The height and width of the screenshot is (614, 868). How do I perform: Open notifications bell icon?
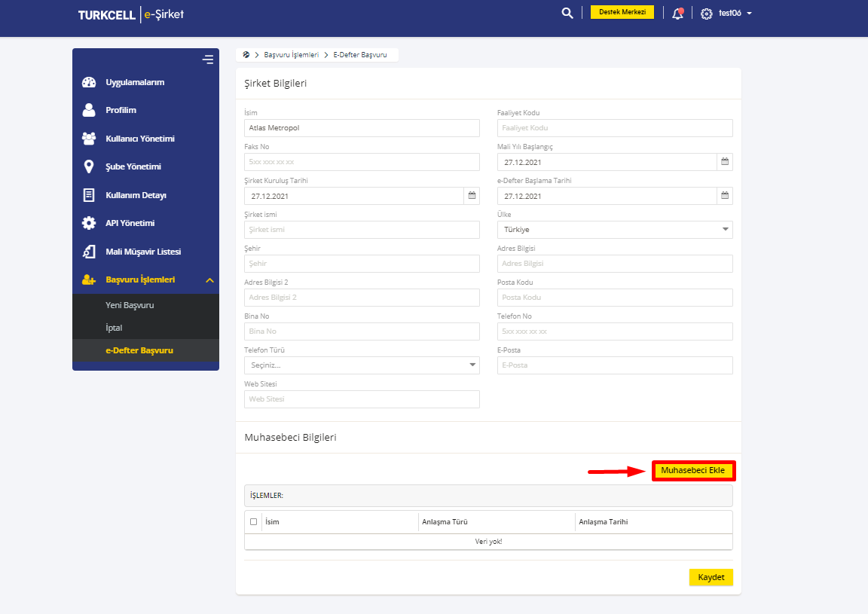(x=677, y=14)
